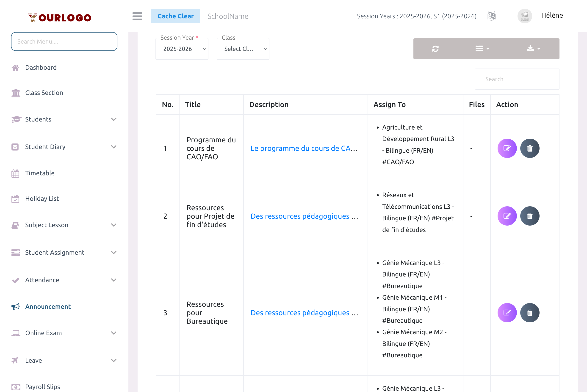The width and height of the screenshot is (587, 392).
Task: Edit the CAO/FAO announcement
Action: pos(507,148)
